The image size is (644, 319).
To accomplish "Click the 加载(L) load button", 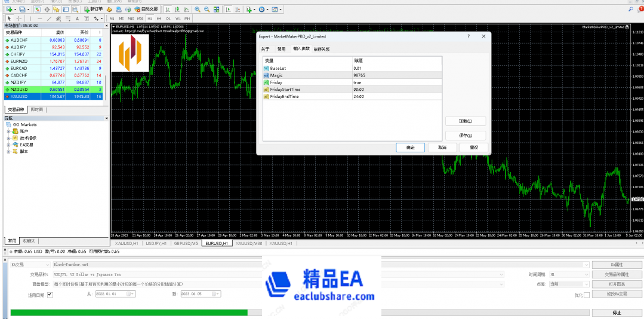I will pos(465,121).
